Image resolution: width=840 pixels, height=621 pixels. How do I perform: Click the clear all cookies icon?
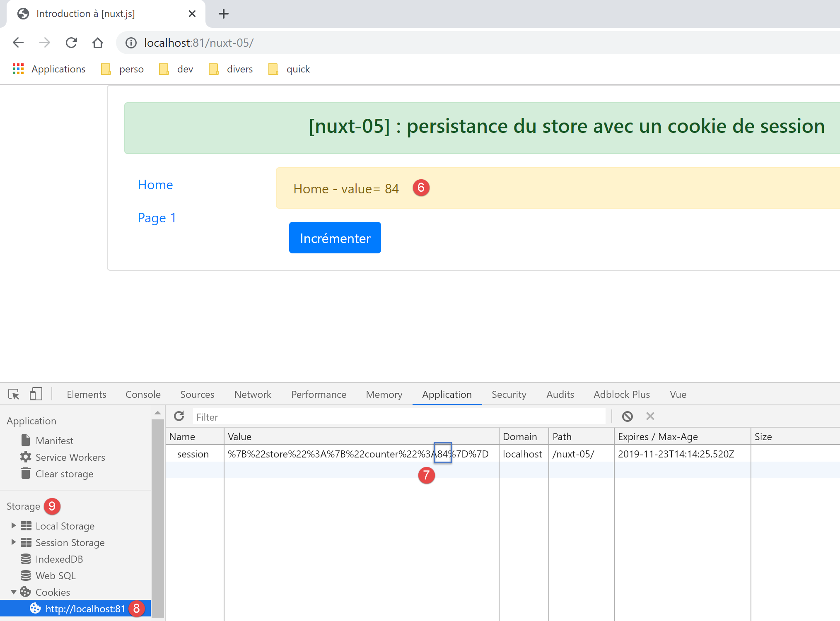point(627,416)
